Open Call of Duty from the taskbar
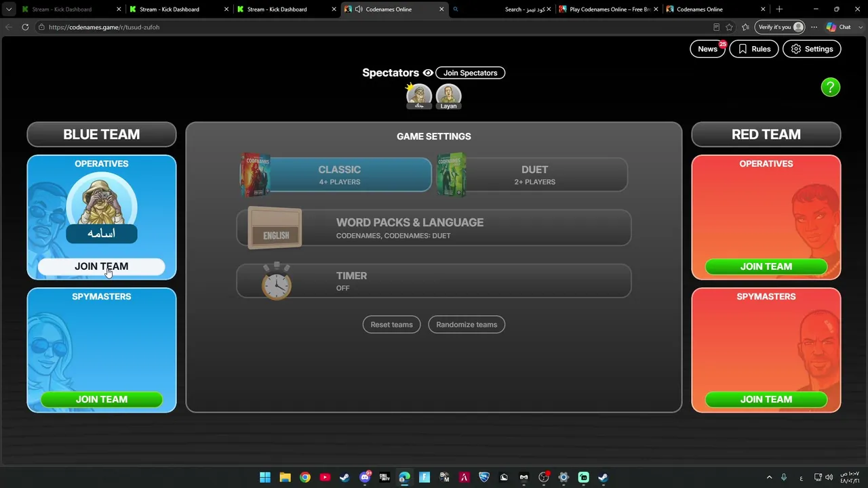 click(x=384, y=477)
